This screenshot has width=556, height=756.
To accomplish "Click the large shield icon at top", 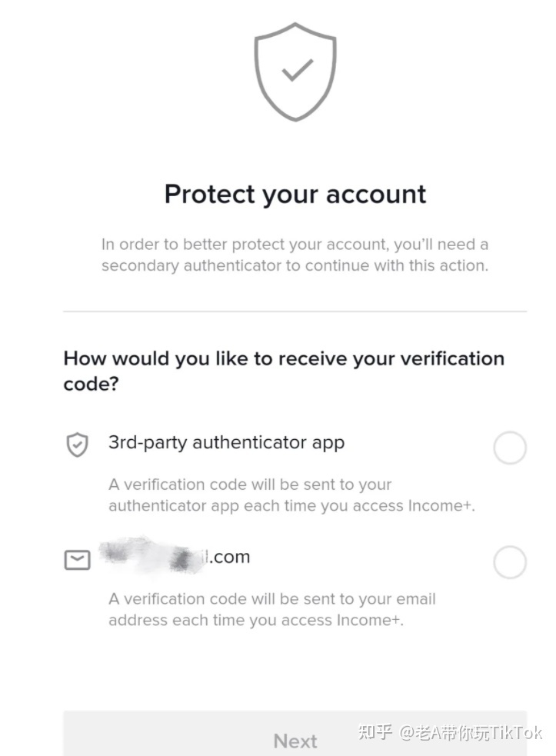I will click(295, 71).
